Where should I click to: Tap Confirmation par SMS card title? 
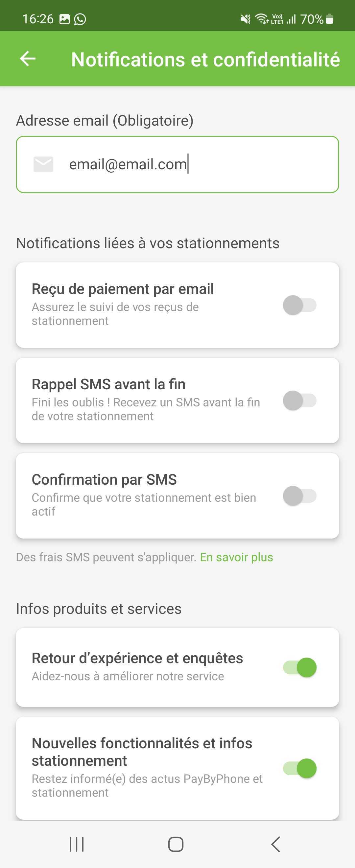[104, 479]
